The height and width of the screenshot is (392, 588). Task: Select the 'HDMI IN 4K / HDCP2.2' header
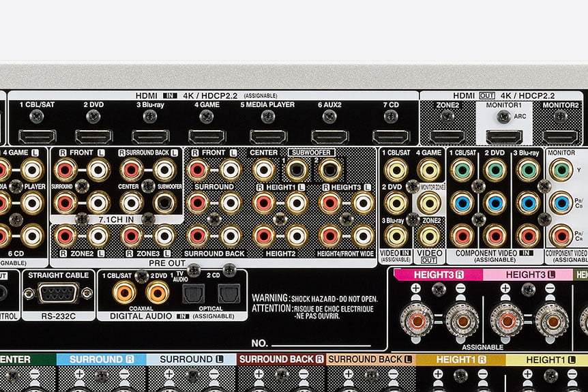pos(206,95)
